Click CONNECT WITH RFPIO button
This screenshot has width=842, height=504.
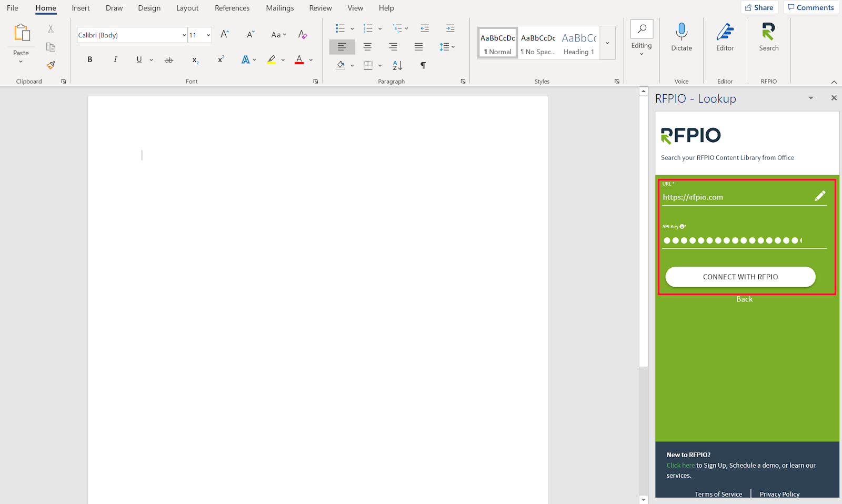(740, 277)
